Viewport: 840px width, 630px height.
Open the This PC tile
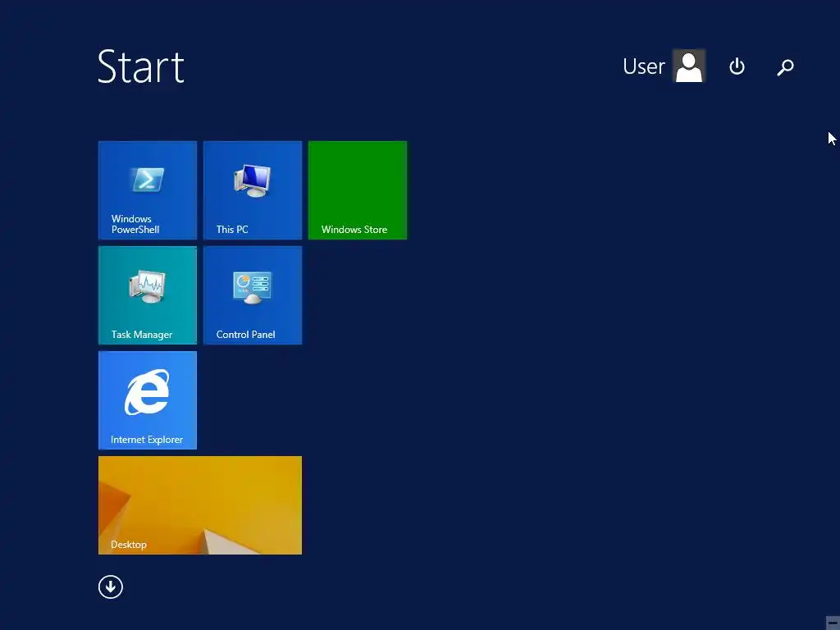click(253, 190)
